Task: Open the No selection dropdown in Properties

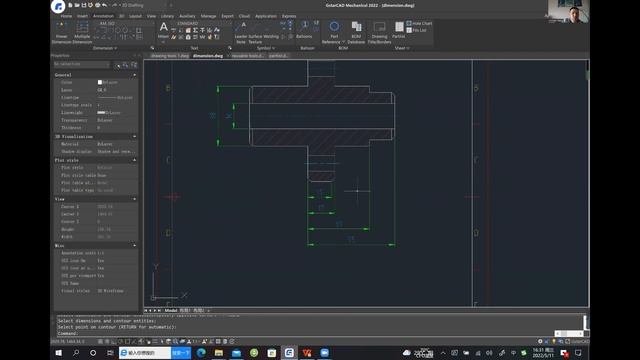Action: coord(82,64)
